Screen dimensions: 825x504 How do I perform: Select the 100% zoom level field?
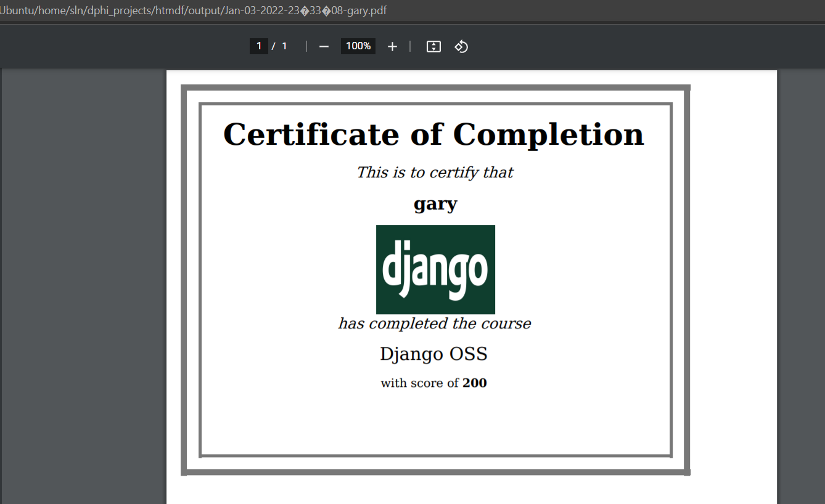[358, 46]
